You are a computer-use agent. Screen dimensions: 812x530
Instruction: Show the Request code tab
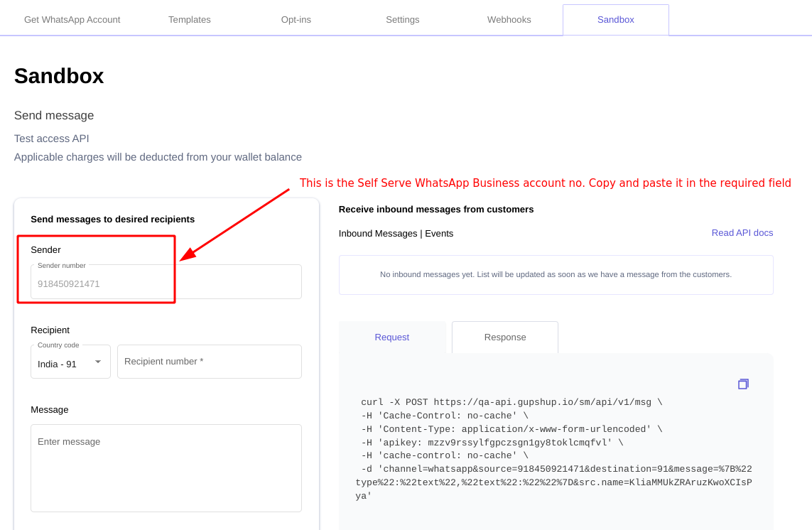[x=392, y=337]
